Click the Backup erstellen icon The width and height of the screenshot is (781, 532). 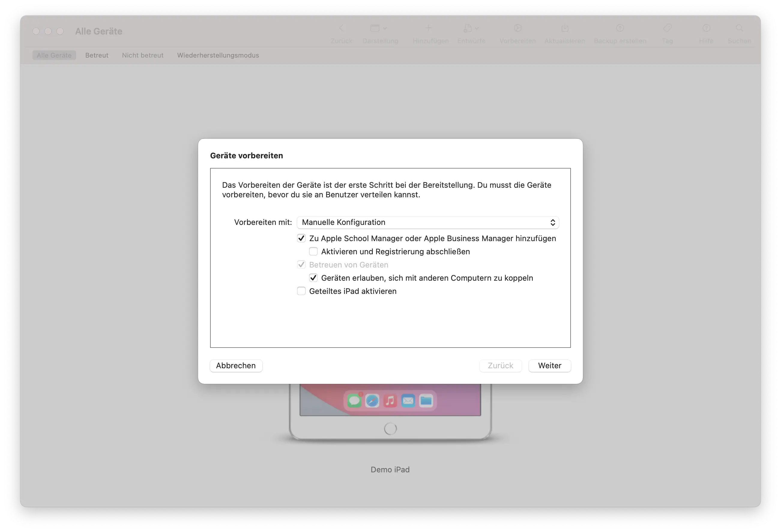(x=620, y=28)
